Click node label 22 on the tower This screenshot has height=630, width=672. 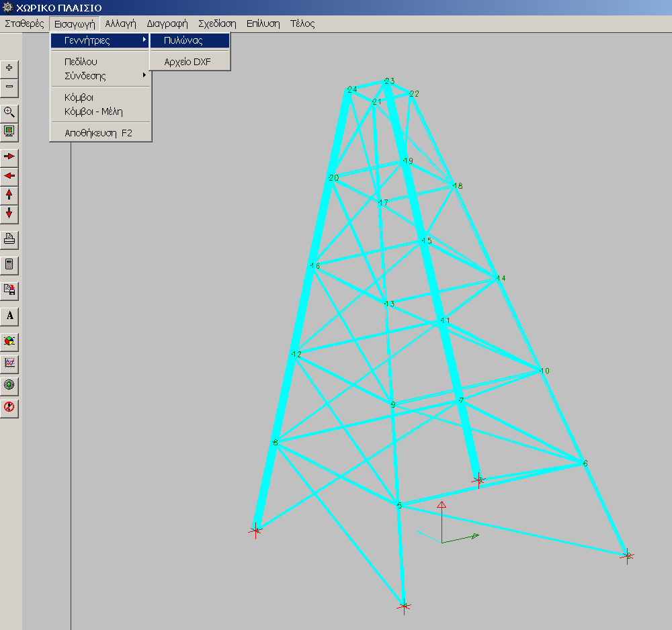[x=414, y=94]
